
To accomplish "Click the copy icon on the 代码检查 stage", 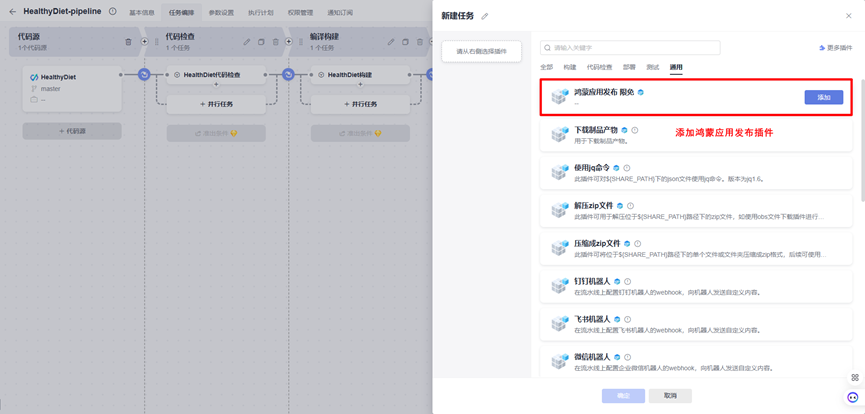I will pos(261,42).
